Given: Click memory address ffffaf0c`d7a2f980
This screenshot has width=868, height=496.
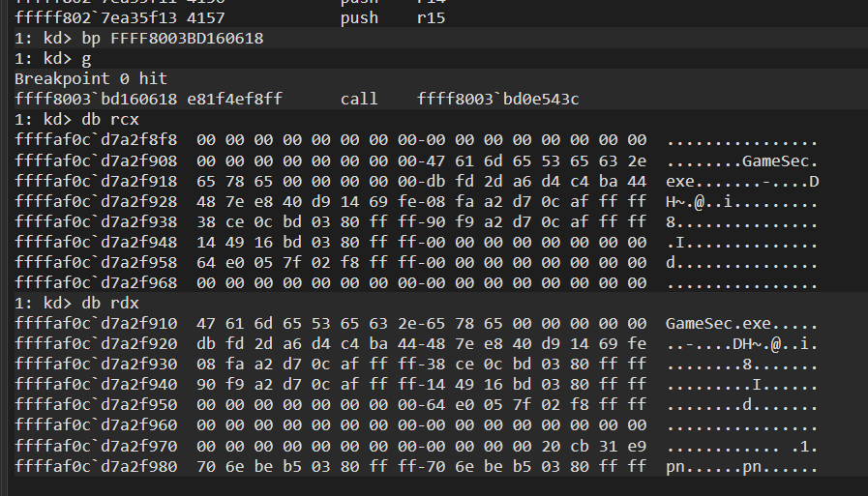Looking at the screenshot, I should click(x=95, y=468).
